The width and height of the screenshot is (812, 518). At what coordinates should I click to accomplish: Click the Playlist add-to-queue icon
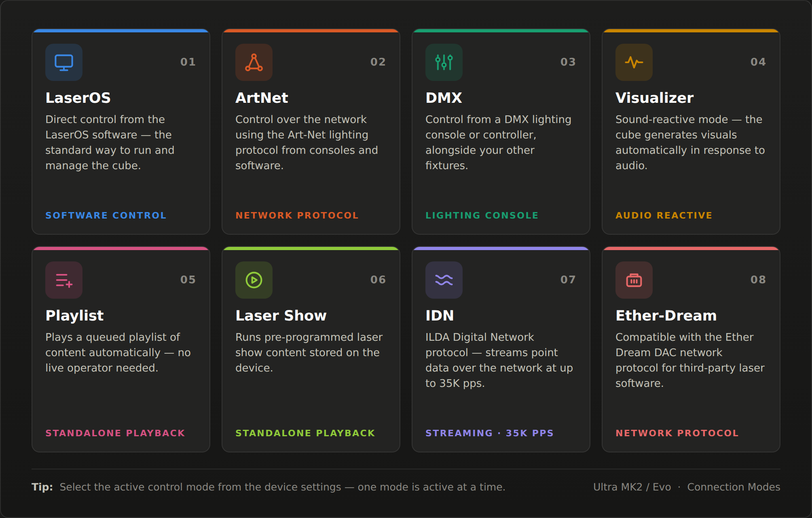64,280
